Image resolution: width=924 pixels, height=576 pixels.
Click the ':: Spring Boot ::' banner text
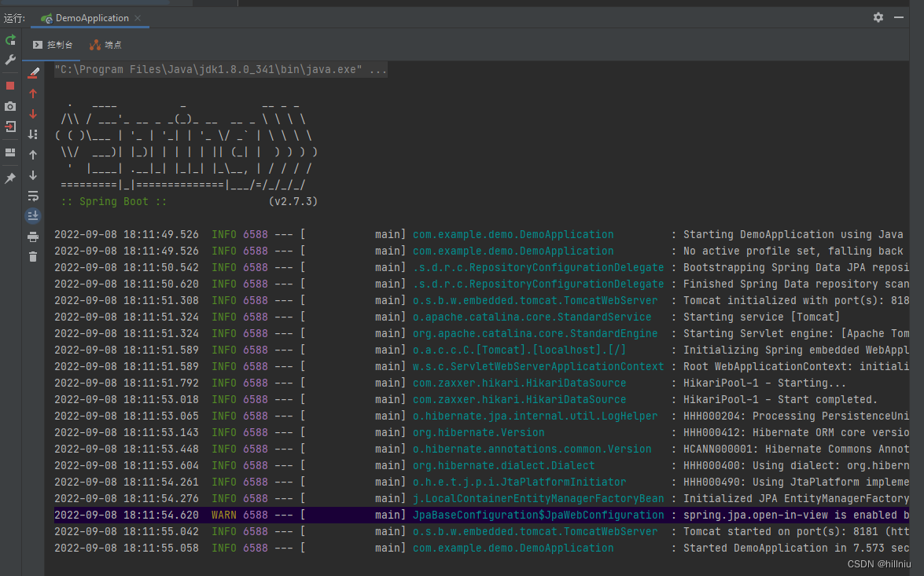114,201
